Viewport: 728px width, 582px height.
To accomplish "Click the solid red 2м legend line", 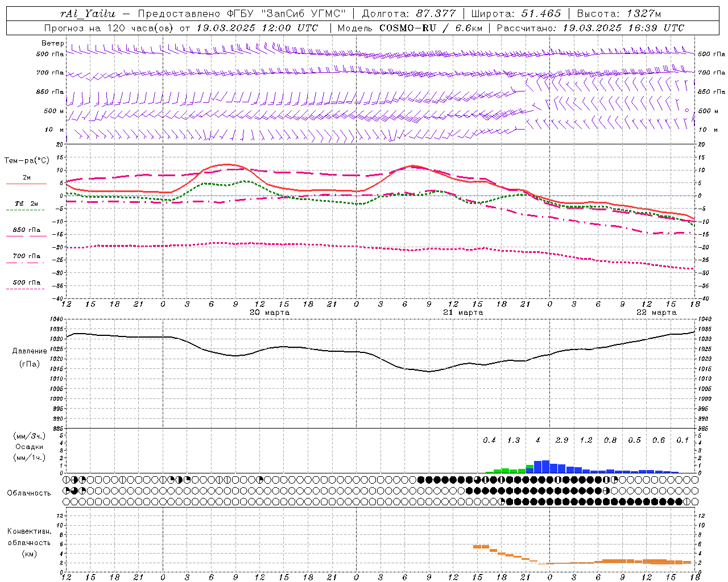I will [x=26, y=184].
